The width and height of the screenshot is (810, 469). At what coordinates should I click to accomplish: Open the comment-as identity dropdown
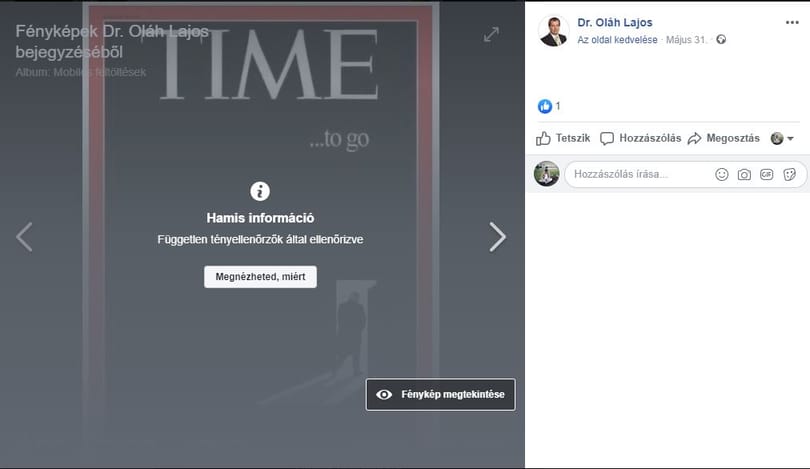click(782, 138)
